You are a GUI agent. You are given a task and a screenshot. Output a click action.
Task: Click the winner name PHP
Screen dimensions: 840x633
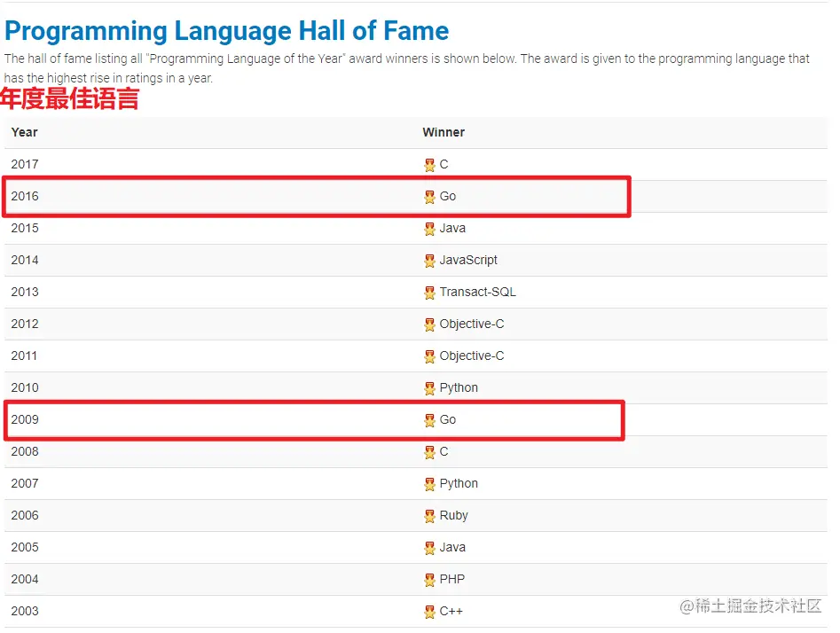point(452,579)
